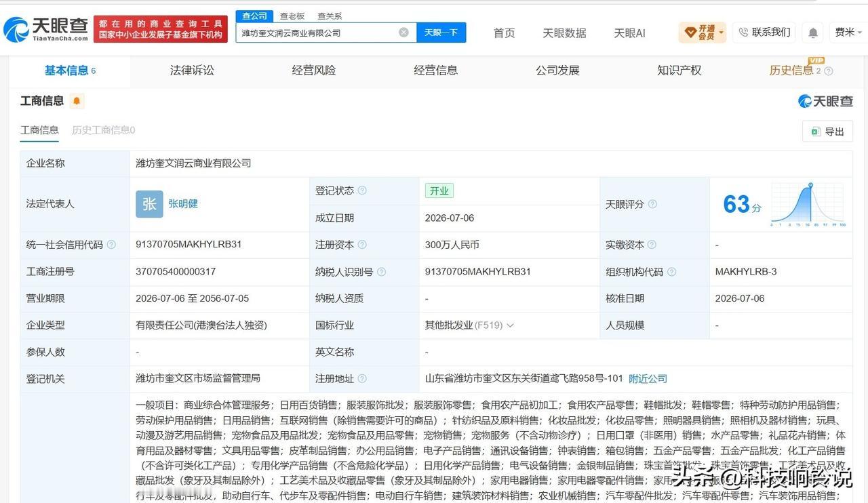
Task: Open 天眼数据 in the top navigation
Action: click(x=564, y=33)
